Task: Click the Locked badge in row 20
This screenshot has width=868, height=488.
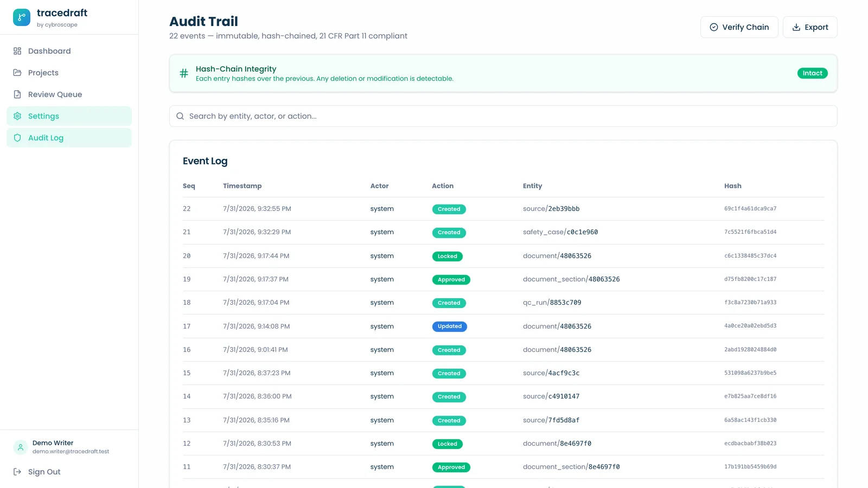Action: pyautogui.click(x=447, y=256)
